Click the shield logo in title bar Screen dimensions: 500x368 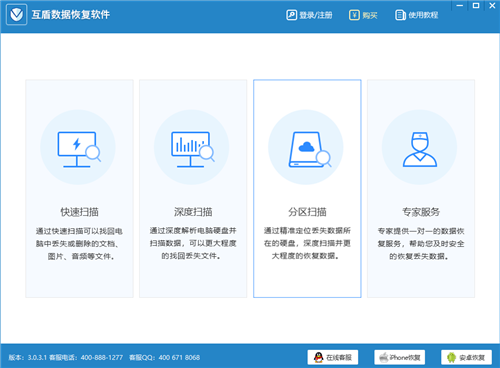tap(16, 15)
